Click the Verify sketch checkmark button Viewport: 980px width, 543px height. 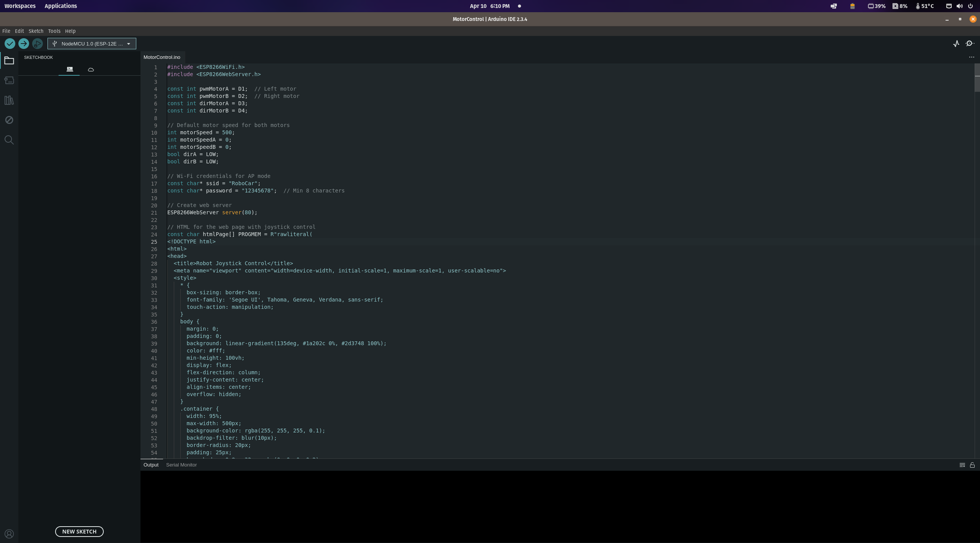click(10, 44)
